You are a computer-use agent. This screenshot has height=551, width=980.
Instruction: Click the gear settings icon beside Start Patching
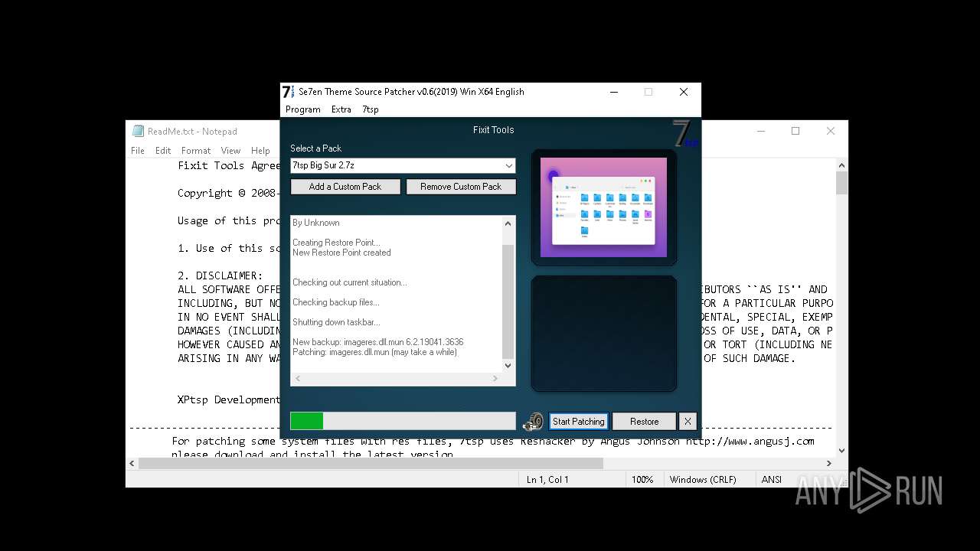click(x=533, y=421)
